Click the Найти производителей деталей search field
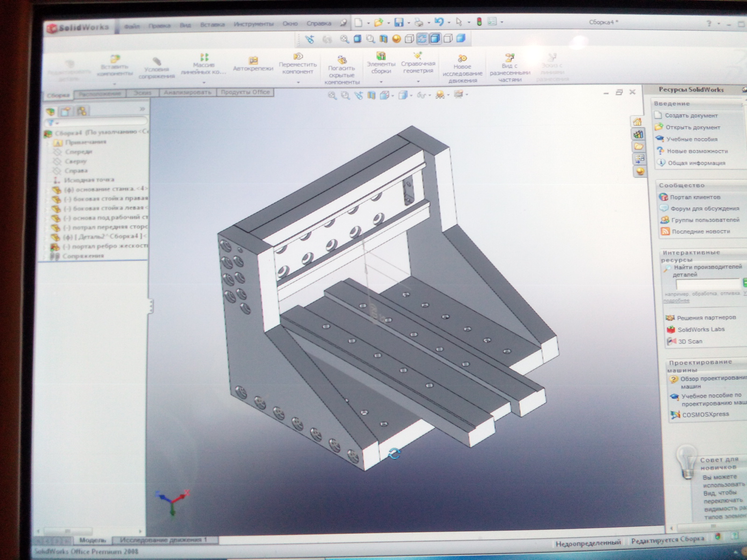 click(x=708, y=284)
